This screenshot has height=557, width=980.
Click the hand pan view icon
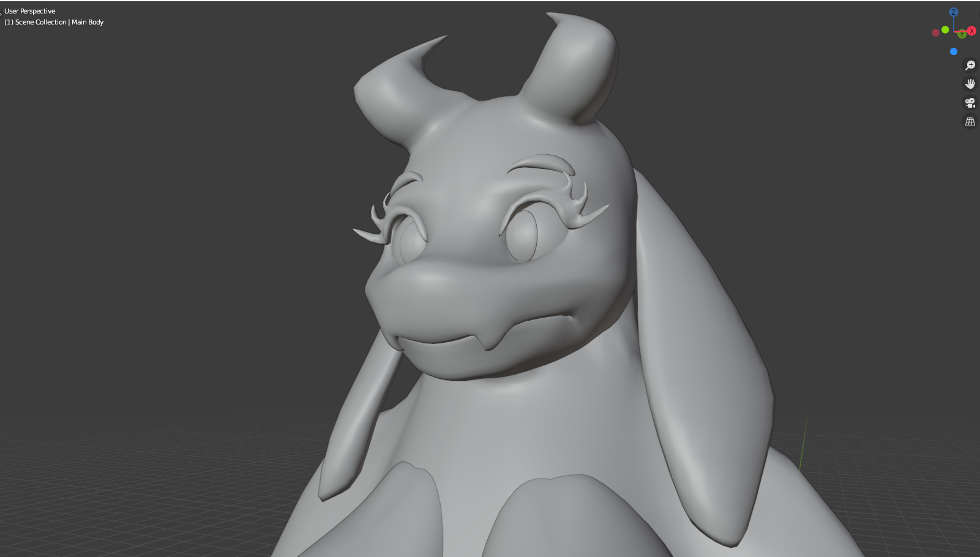[970, 84]
